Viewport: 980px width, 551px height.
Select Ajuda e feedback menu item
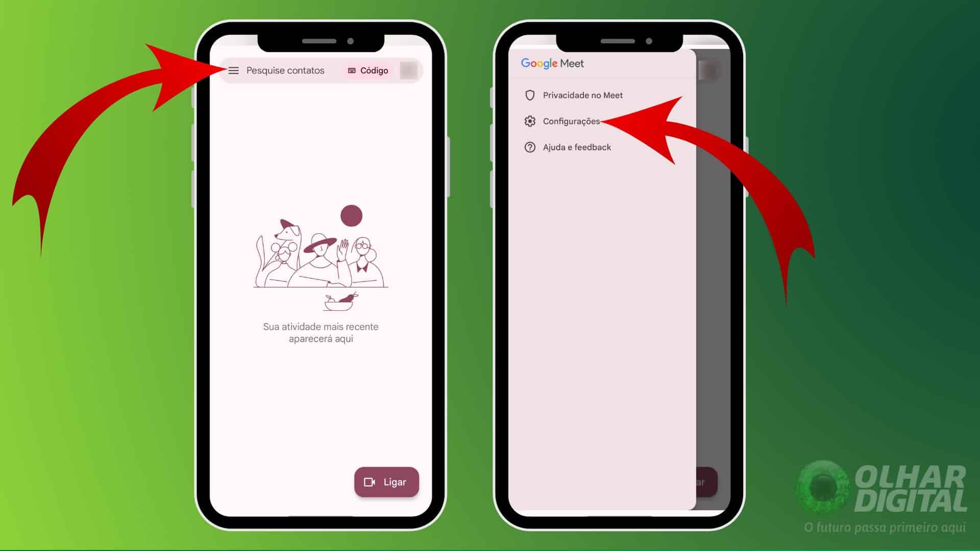pyautogui.click(x=575, y=146)
